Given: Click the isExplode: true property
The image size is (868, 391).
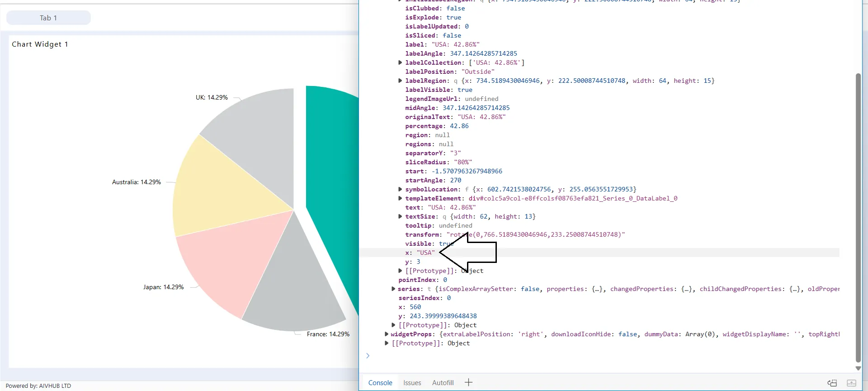Looking at the screenshot, I should (433, 17).
